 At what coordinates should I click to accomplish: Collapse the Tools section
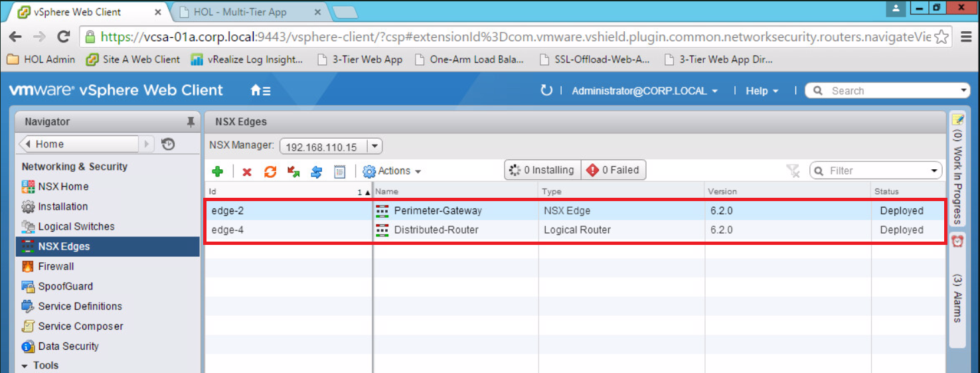click(25, 366)
